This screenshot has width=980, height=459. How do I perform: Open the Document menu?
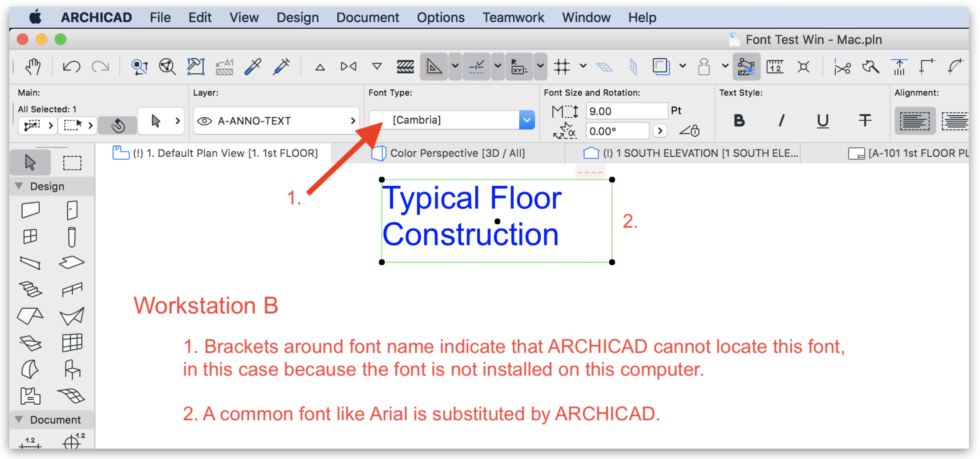pyautogui.click(x=368, y=18)
